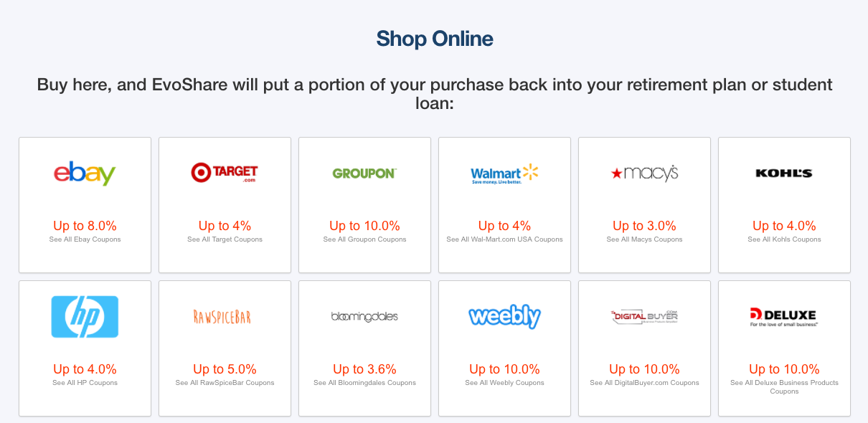868x423 pixels.
Task: Click the eBay logo
Action: (85, 174)
